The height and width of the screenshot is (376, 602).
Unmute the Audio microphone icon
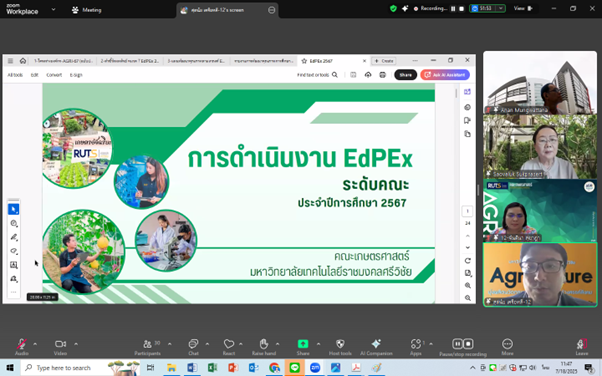[22, 343]
